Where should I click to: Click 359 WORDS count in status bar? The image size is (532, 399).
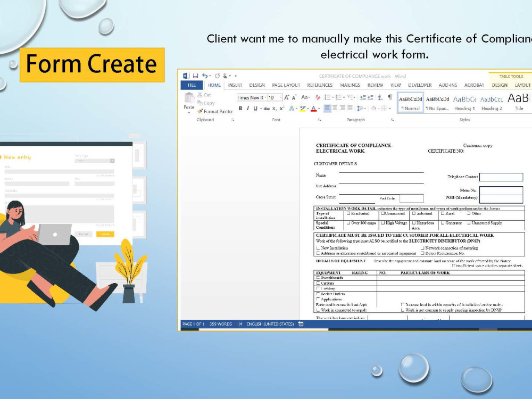[221, 324]
